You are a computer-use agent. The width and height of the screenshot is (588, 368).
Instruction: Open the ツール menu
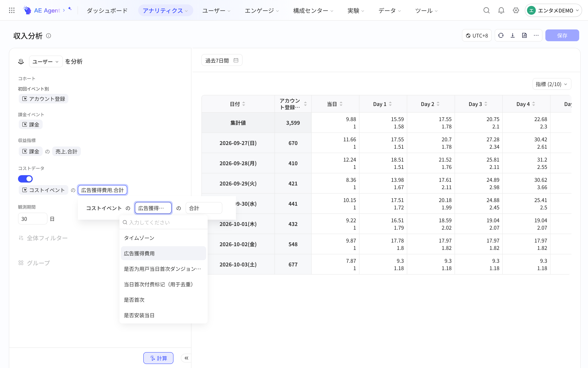click(x=426, y=10)
